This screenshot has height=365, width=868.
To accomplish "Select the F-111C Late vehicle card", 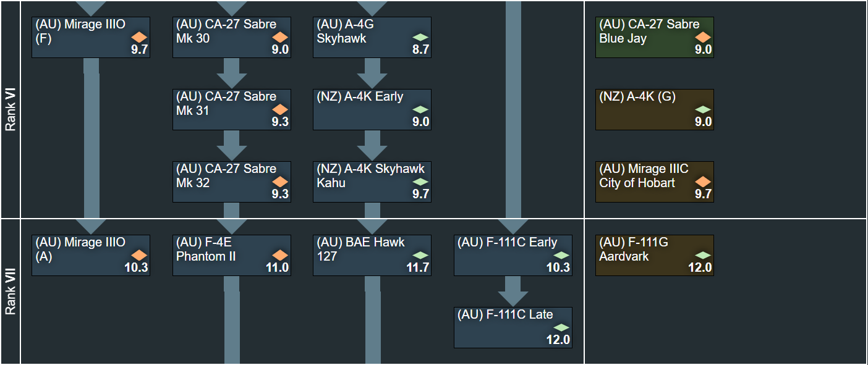I will point(513,327).
